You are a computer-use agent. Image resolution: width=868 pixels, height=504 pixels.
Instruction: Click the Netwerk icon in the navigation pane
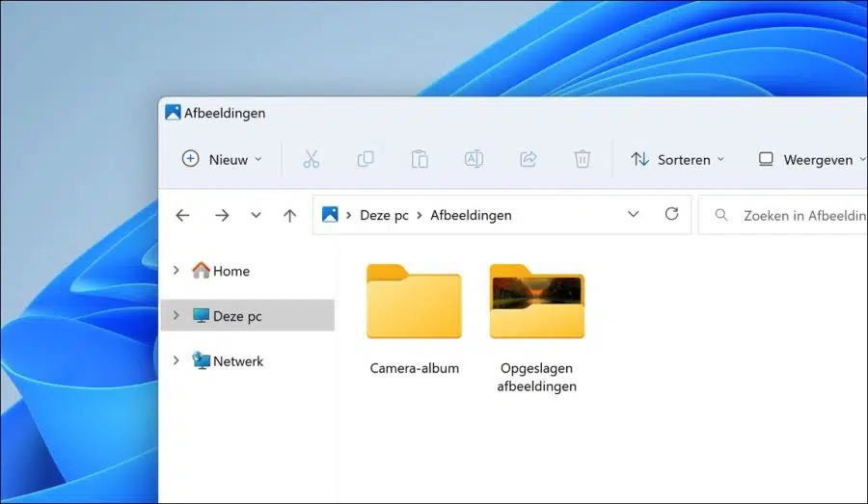(201, 360)
